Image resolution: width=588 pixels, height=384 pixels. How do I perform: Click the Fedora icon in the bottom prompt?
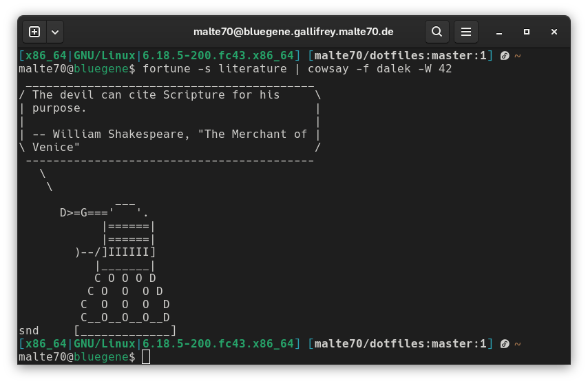click(505, 343)
